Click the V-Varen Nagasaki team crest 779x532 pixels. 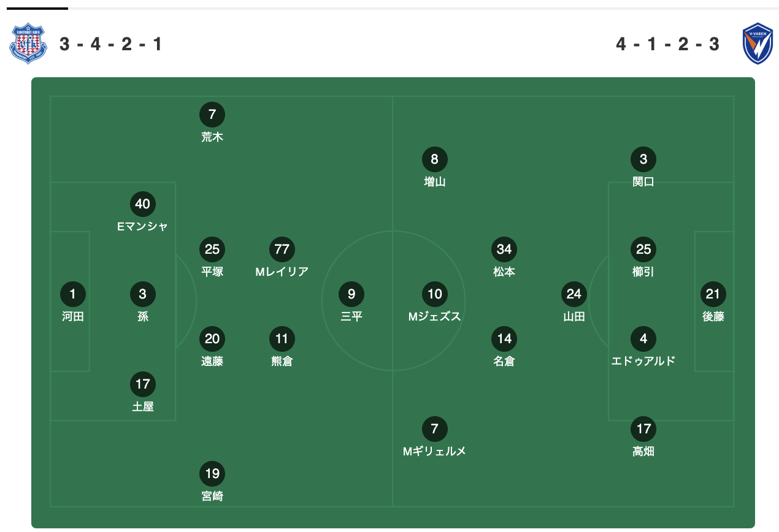[x=758, y=44]
